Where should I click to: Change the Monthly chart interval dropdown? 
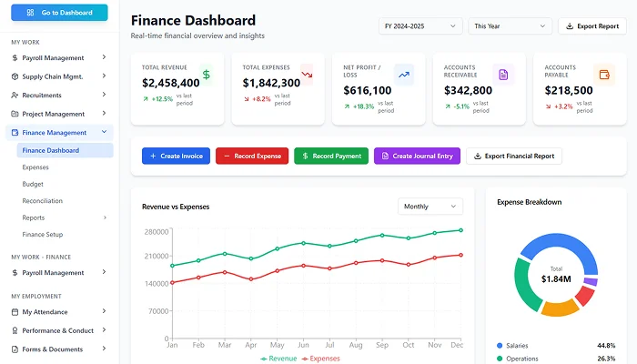[430, 207]
